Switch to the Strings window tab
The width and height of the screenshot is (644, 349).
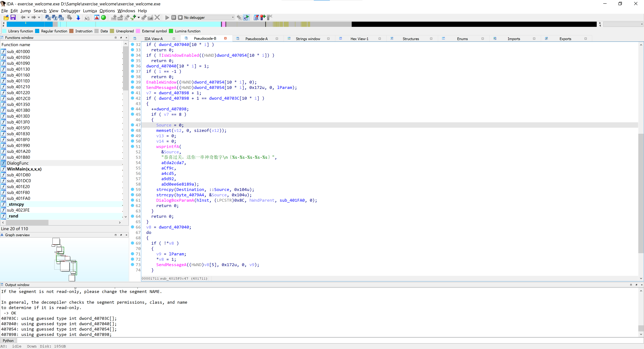(x=308, y=39)
